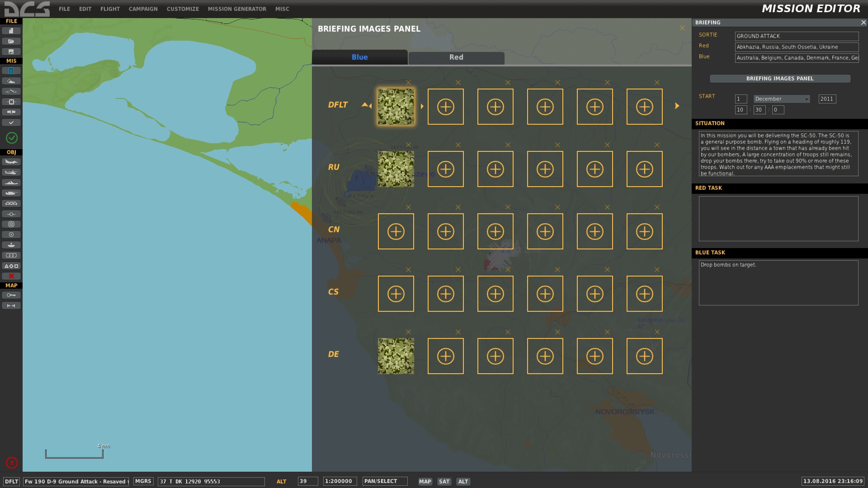
Task: Click the save mission disk icon
Action: pyautogui.click(x=11, y=52)
